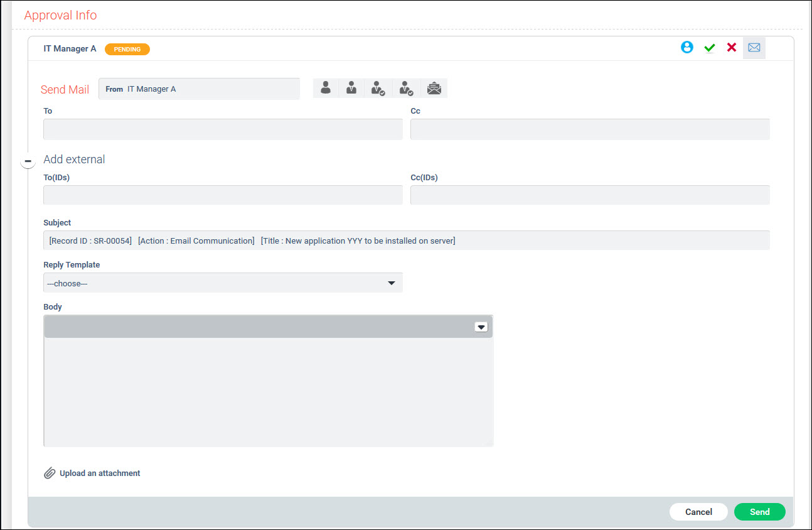Viewport: 812px width, 530px height.
Task: Click Upload an attachment link
Action: [x=100, y=473]
